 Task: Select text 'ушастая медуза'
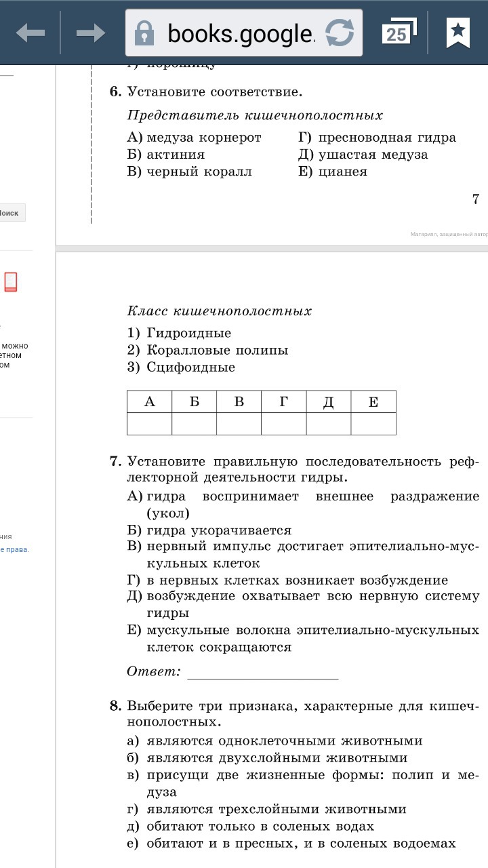373,155
